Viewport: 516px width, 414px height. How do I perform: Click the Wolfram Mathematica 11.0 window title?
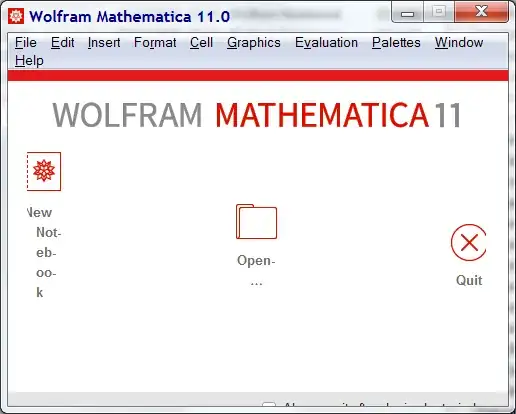(130, 16)
